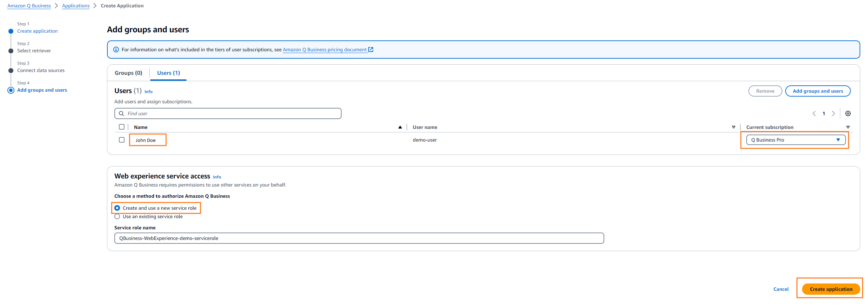The height and width of the screenshot is (307, 868).
Task: Click the Create application button
Action: (x=831, y=289)
